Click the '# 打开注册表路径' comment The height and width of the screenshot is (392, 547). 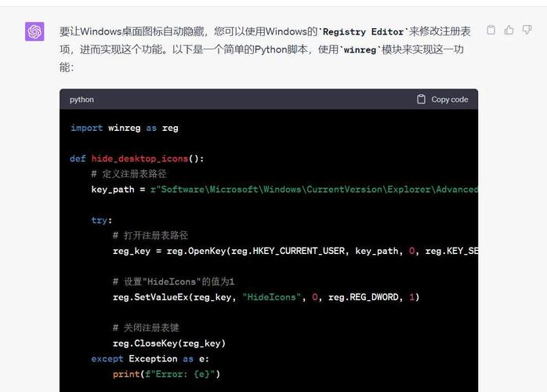150,235
